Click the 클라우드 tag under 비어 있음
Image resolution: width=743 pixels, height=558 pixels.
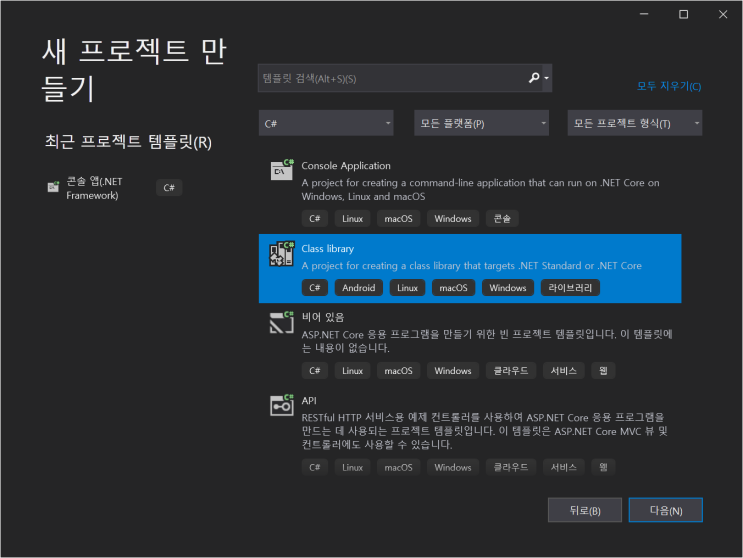pyautogui.click(x=511, y=370)
